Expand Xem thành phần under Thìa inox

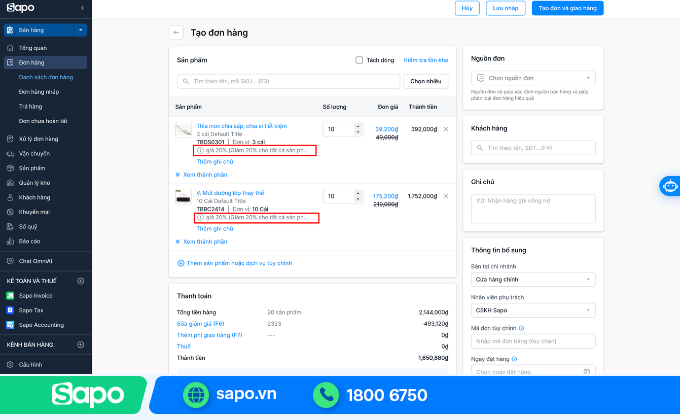[202, 174]
